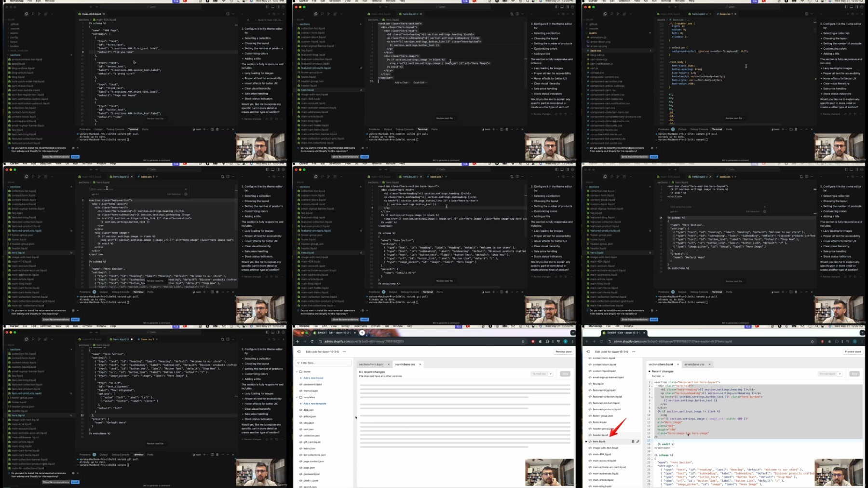The height and width of the screenshot is (488, 868).
Task: Reload page in 'No recent changes' Chrome frame
Action: pyautogui.click(x=312, y=341)
